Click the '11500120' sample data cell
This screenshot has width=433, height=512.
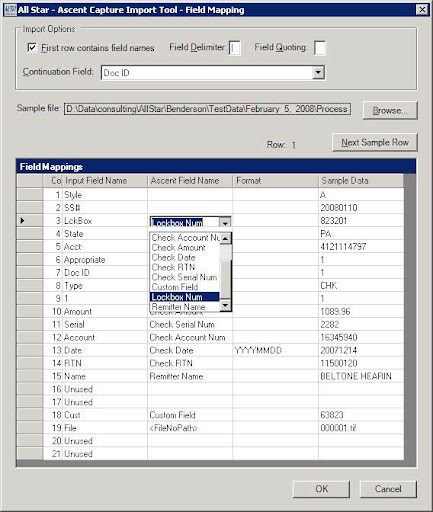(x=361, y=363)
